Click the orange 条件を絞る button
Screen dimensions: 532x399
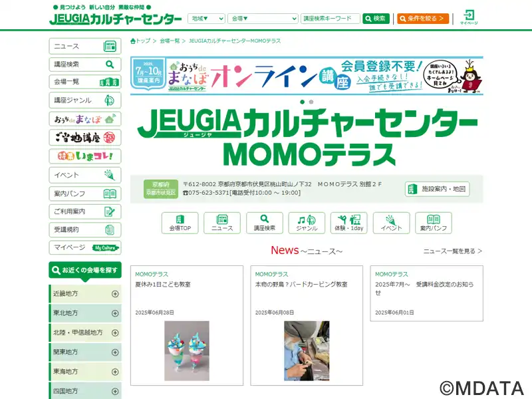point(423,19)
